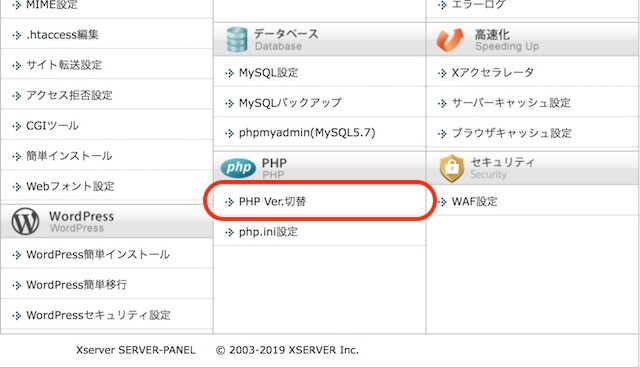This screenshot has width=640, height=368.
Task: Click the orange Speeding Up arrow icon
Action: pos(450,40)
